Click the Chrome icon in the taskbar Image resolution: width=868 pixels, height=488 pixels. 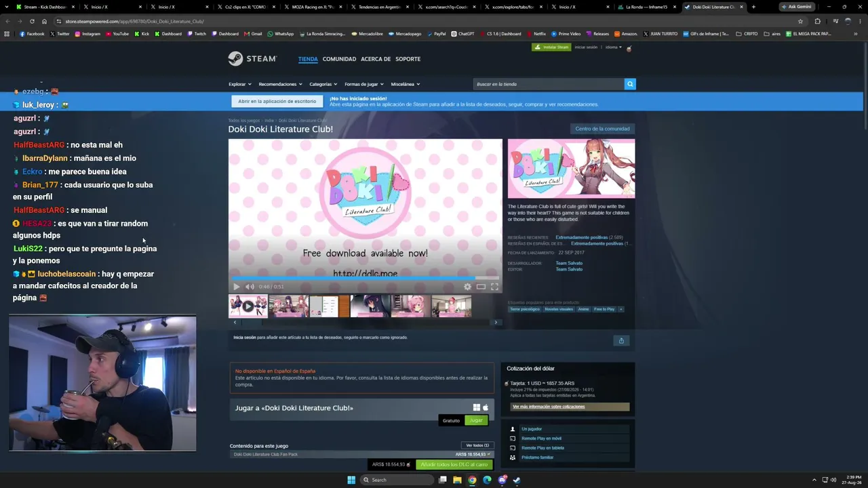(472, 480)
